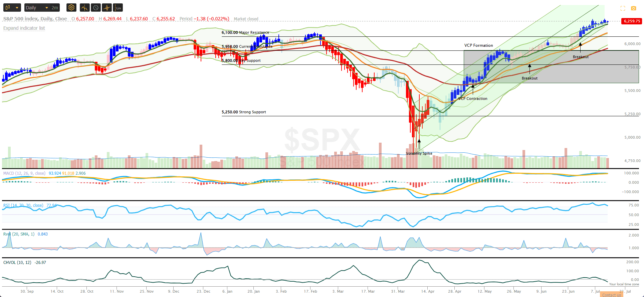The height and width of the screenshot is (297, 644).
Task: Enter fullscreen chart mode
Action: pyautogui.click(x=623, y=8)
